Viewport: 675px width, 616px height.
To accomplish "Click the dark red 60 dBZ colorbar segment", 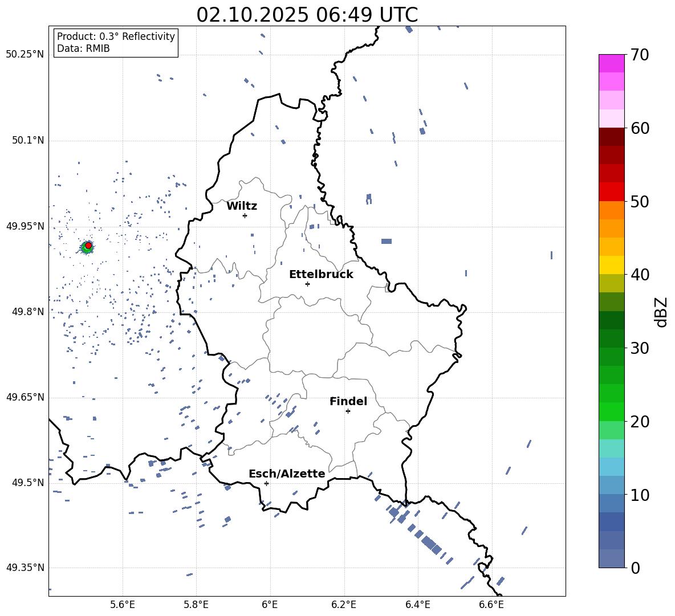I will 611,137.
